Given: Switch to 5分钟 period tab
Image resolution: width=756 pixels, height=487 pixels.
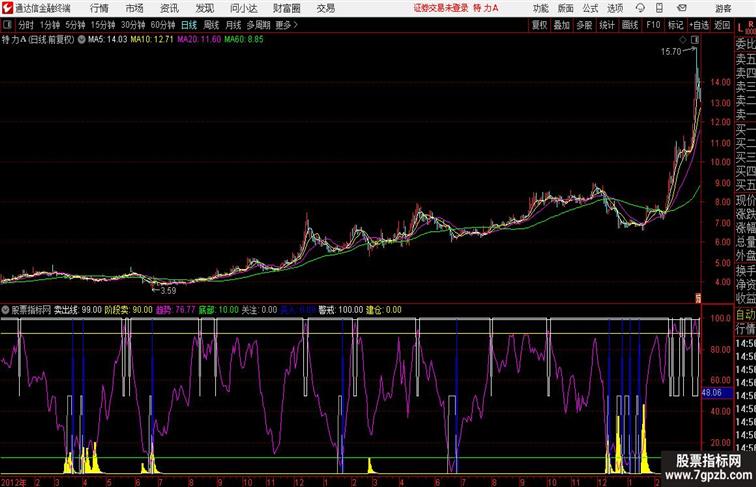Looking at the screenshot, I should 75,25.
